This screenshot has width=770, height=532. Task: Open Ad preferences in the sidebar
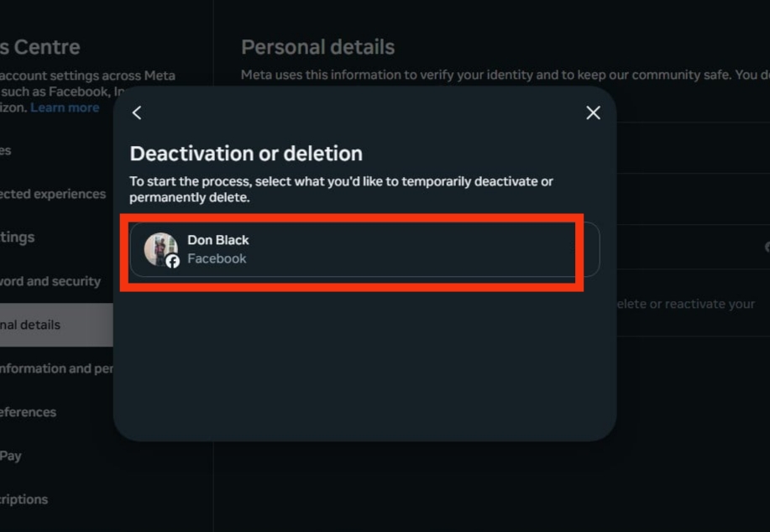pos(28,412)
